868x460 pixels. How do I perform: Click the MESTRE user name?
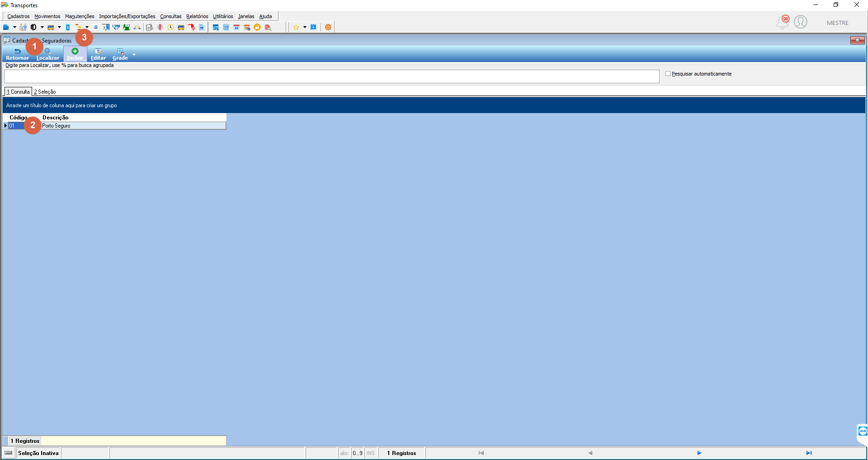838,23
